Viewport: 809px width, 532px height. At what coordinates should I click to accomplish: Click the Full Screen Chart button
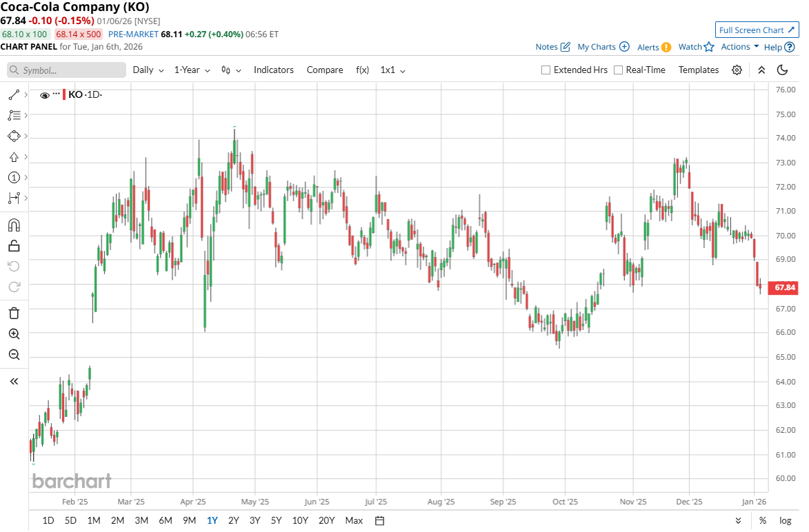[757, 30]
